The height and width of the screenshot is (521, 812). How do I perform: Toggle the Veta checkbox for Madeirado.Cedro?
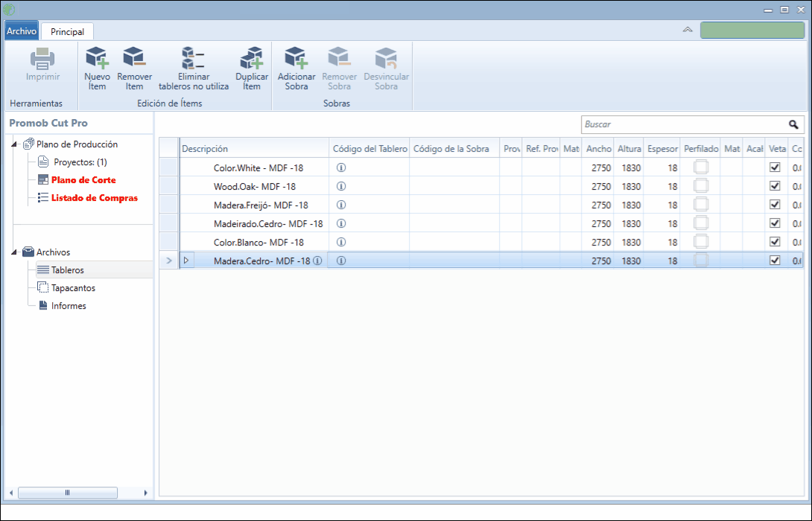(775, 223)
